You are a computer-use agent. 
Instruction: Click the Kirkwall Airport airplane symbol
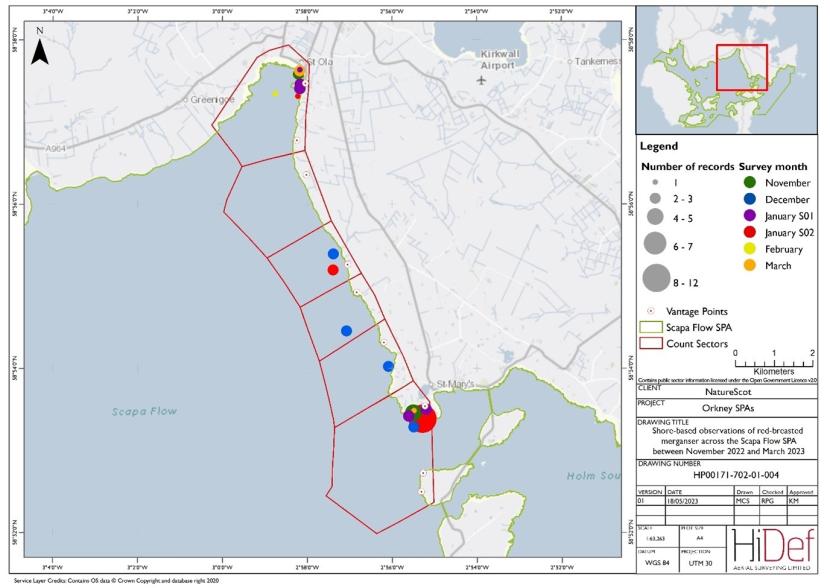point(481,80)
